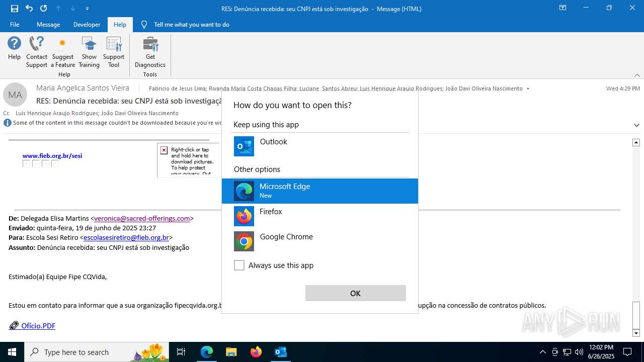Open the File tab
Viewport: 644px width, 362px height.
click(15, 24)
